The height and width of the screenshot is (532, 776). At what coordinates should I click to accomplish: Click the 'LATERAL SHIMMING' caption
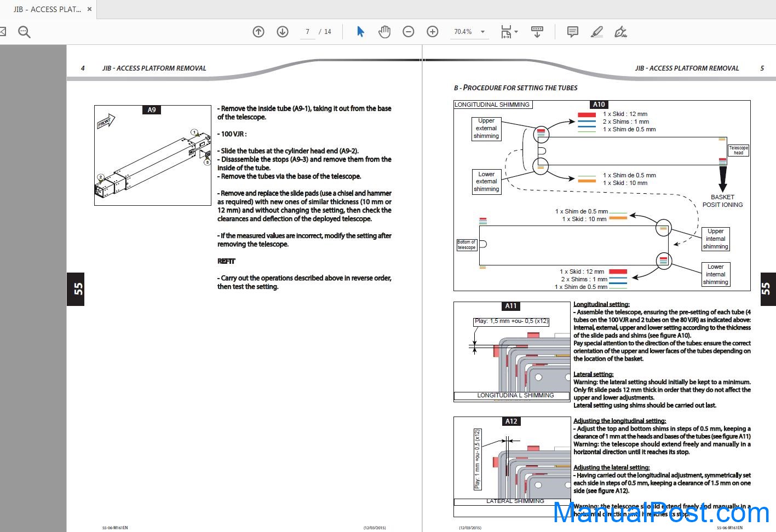tap(515, 501)
